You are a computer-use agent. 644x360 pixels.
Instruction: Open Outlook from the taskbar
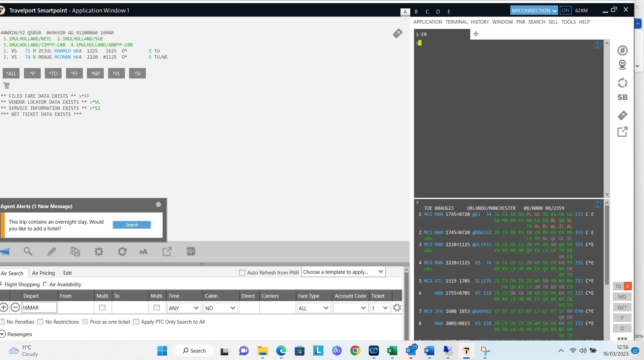(411, 351)
